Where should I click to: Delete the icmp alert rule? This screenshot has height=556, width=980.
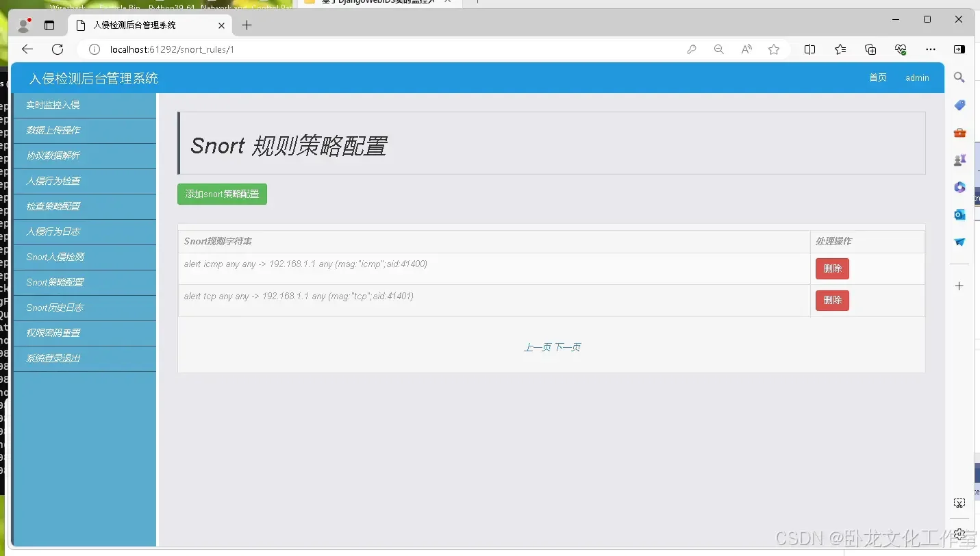(x=832, y=268)
